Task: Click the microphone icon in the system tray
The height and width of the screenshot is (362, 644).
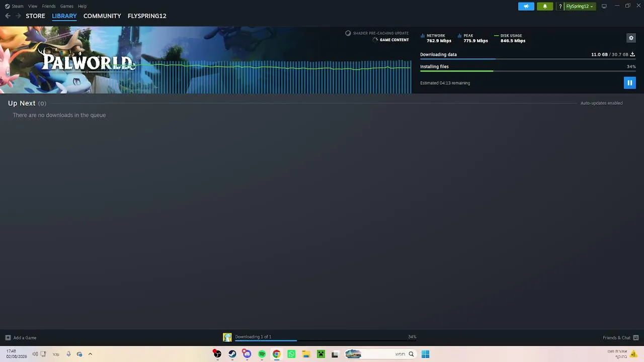Action: [68, 354]
